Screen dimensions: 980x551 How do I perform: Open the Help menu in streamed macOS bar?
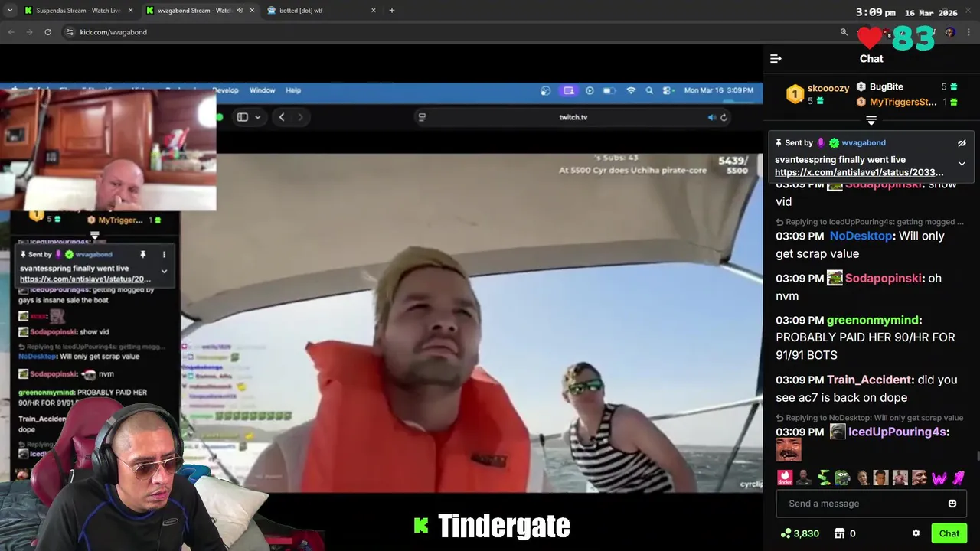click(x=293, y=90)
